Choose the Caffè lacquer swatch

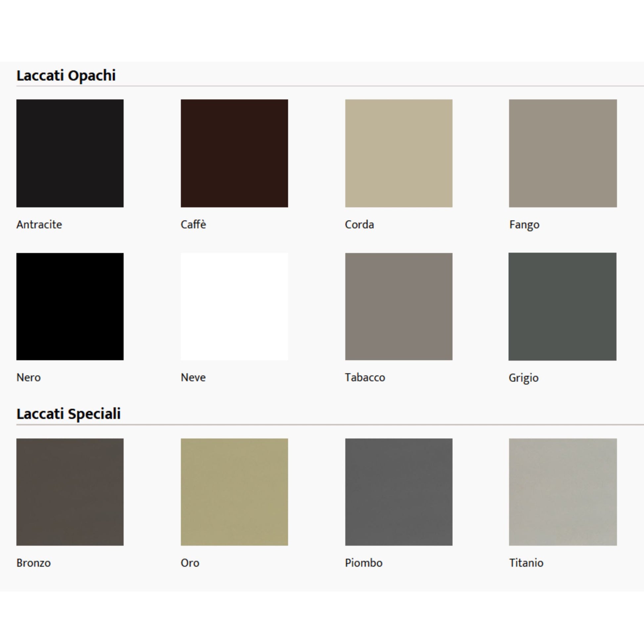click(234, 153)
